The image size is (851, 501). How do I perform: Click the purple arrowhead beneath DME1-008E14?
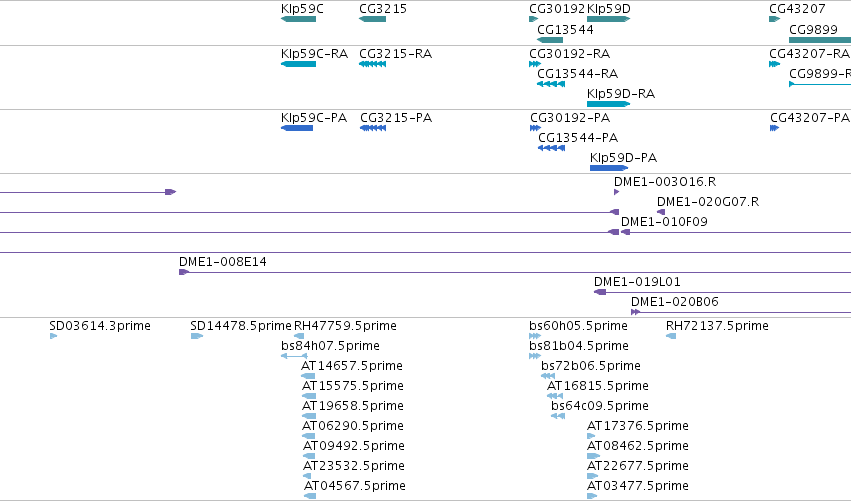[184, 272]
